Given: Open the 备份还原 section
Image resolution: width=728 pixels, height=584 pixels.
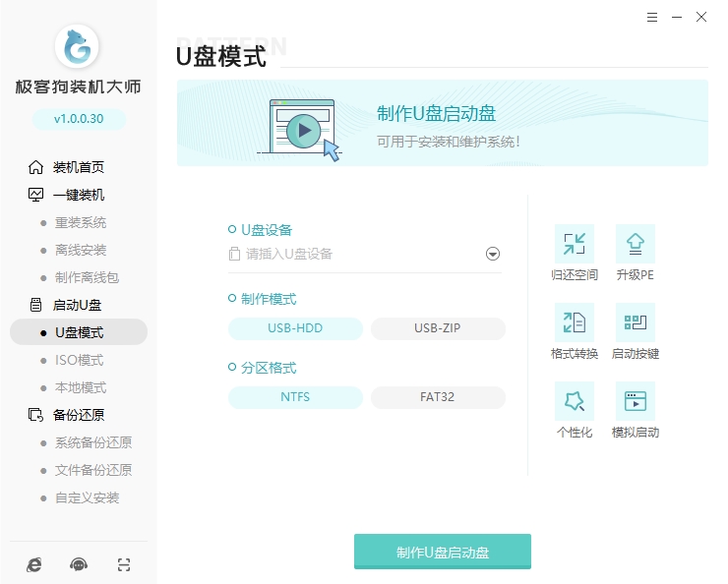Looking at the screenshot, I should click(x=79, y=415).
